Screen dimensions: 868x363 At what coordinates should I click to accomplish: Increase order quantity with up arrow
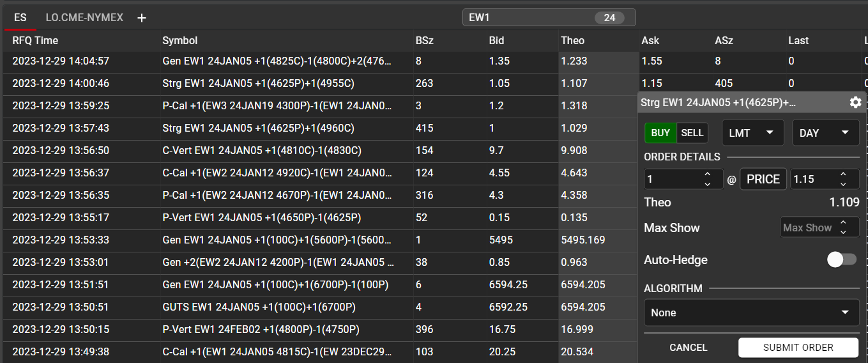(x=707, y=174)
